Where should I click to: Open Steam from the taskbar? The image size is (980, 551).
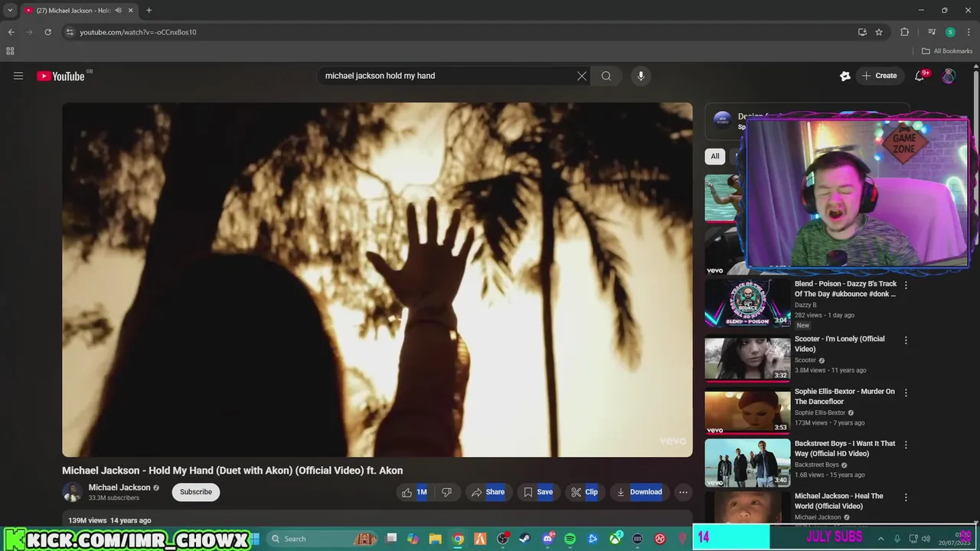click(x=524, y=539)
